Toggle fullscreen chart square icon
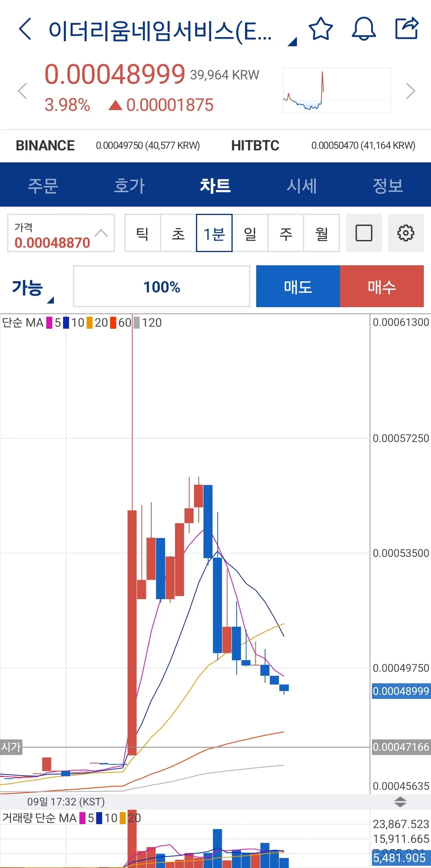Viewport: 431px width, 868px height. pos(364,233)
